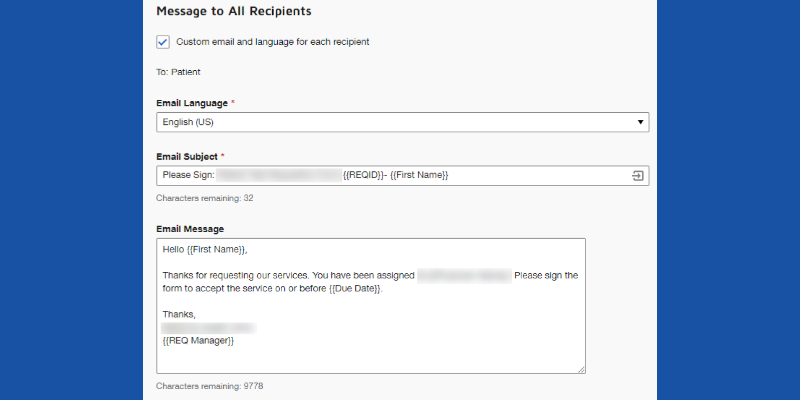800x400 pixels.
Task: Click the {{First Name}} token in the subject
Action: pos(419,176)
